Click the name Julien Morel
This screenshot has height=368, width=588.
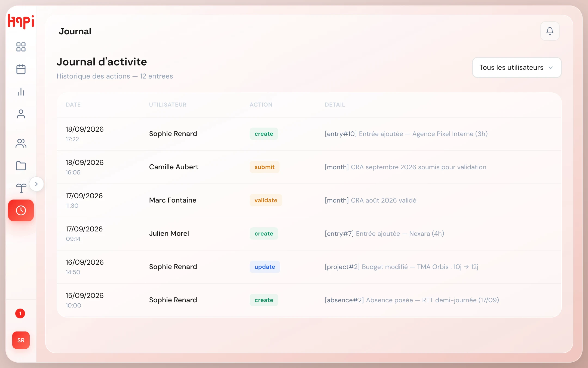(169, 233)
